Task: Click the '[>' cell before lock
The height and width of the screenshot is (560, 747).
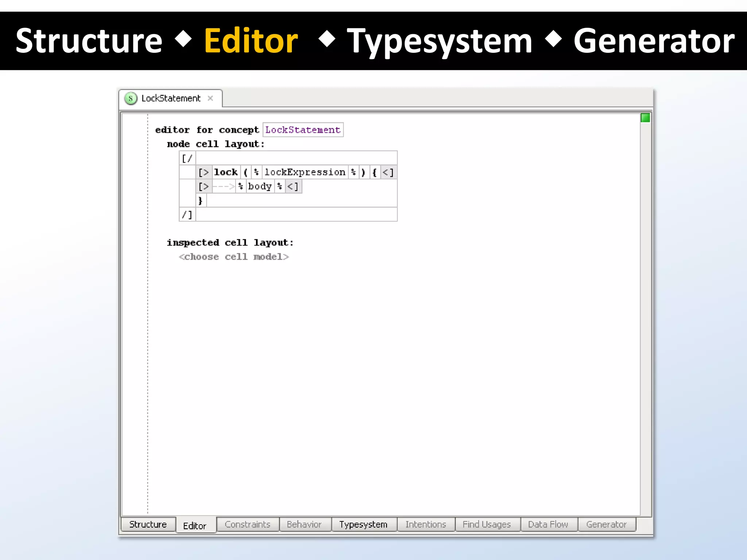Action: 204,172
